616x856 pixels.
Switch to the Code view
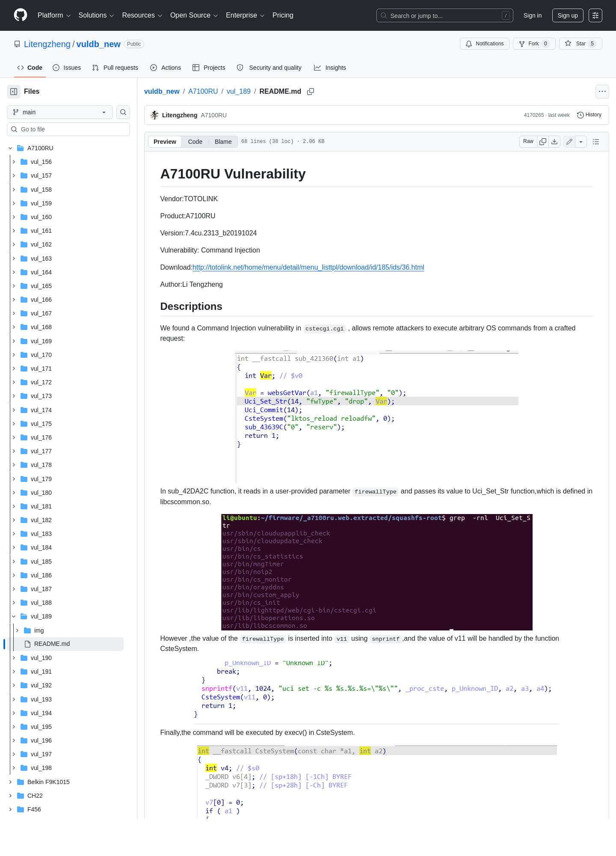point(195,142)
